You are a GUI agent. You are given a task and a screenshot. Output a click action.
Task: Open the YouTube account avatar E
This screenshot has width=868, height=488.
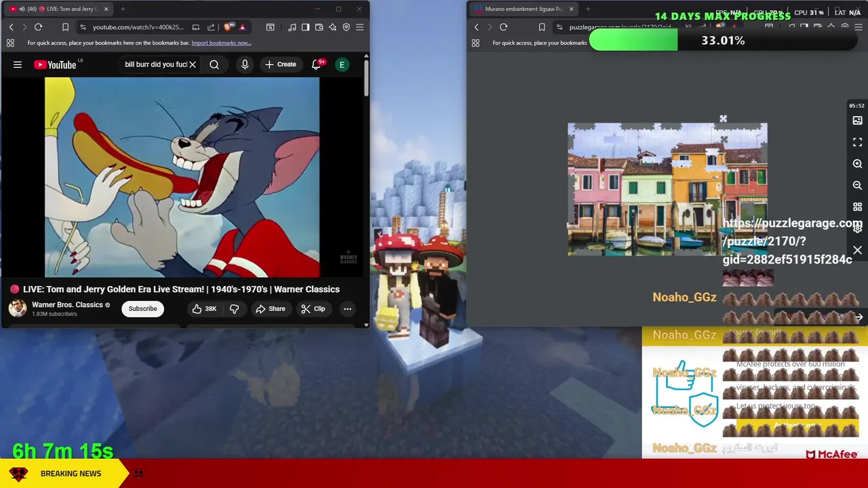coord(342,64)
